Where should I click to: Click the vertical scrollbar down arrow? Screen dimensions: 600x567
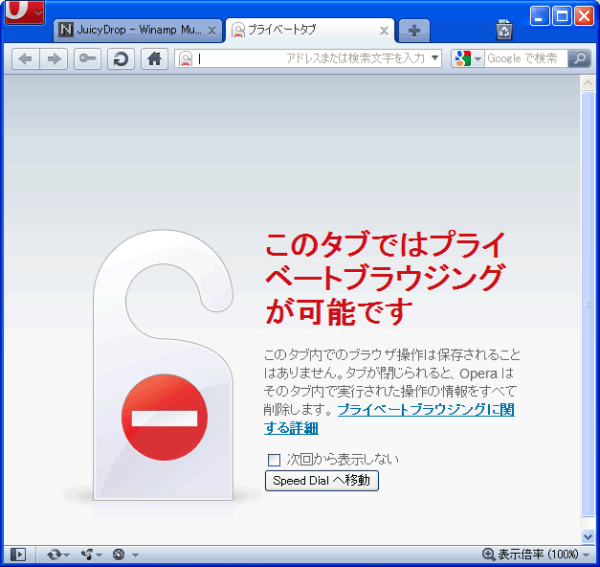(x=588, y=536)
